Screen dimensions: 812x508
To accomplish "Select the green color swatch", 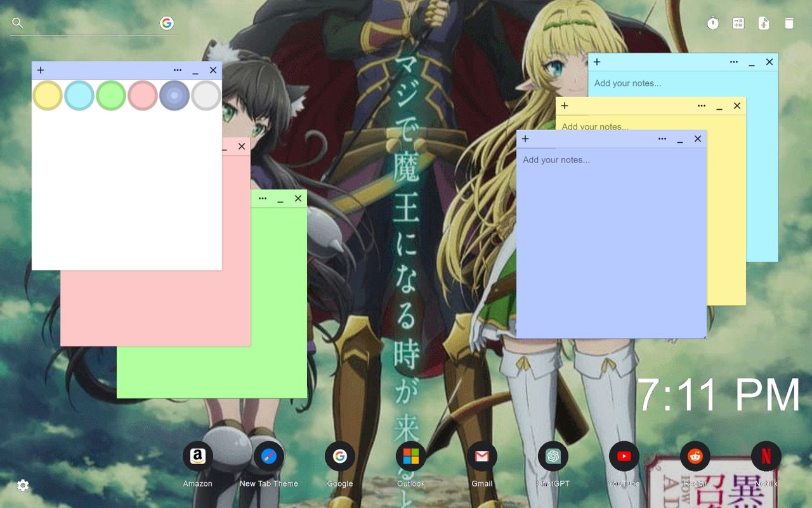I will pos(111,95).
